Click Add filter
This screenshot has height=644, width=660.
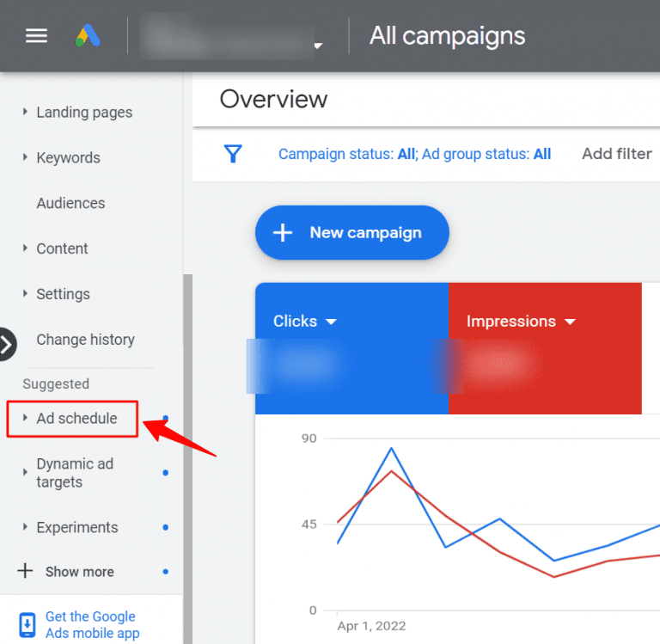pos(616,154)
